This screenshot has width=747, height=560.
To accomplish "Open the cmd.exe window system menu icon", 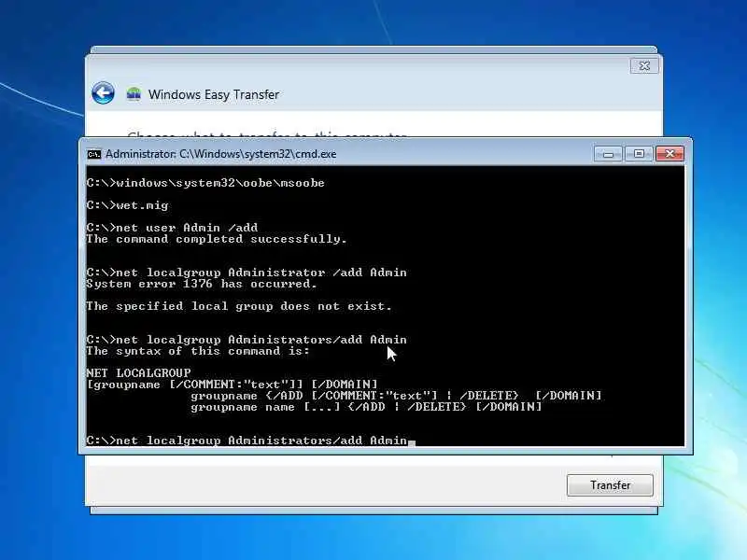I will point(94,154).
